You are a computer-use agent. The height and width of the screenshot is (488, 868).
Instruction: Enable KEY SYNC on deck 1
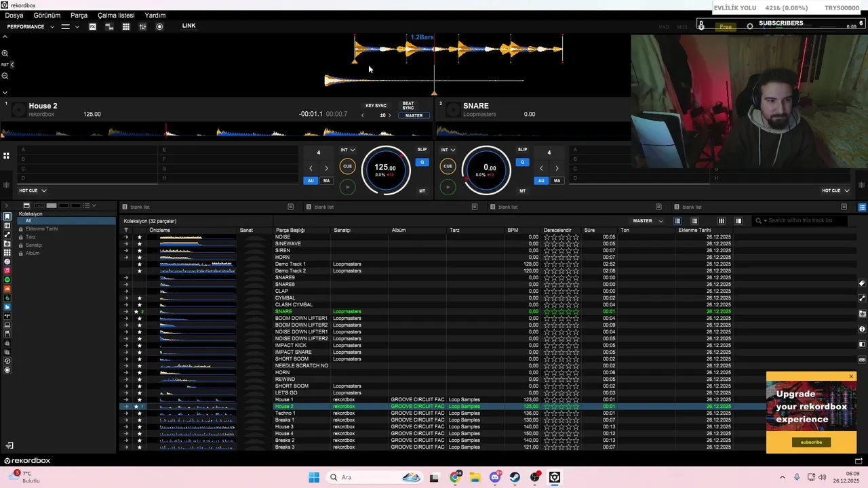pos(376,106)
